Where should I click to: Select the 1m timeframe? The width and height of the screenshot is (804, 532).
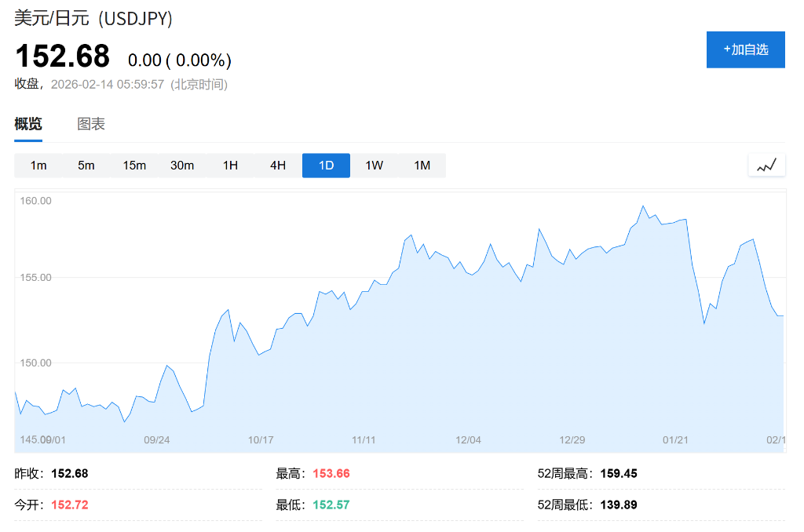point(38,166)
